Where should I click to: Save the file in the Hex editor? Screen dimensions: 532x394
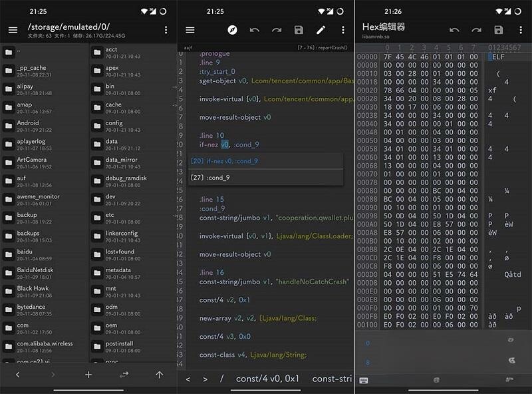click(498, 30)
